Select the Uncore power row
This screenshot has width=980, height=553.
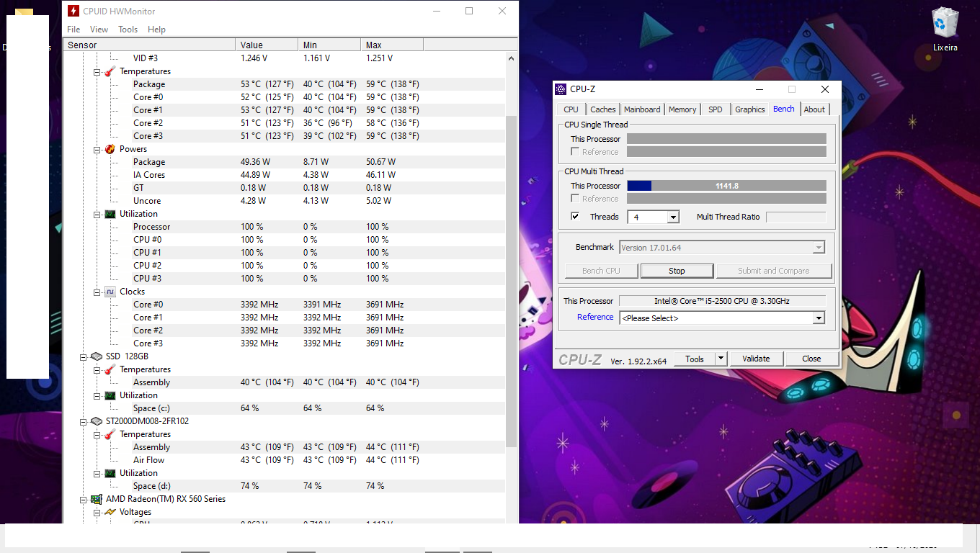[x=285, y=201]
